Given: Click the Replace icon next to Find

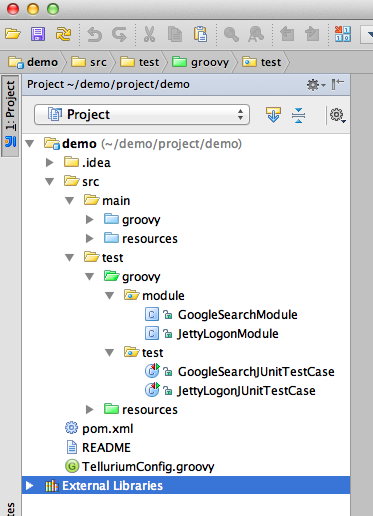Looking at the screenshot, I should click(256, 34).
